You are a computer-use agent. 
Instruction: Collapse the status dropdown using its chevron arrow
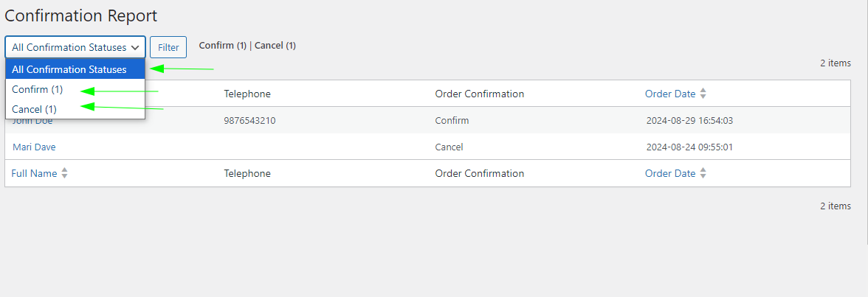[135, 47]
